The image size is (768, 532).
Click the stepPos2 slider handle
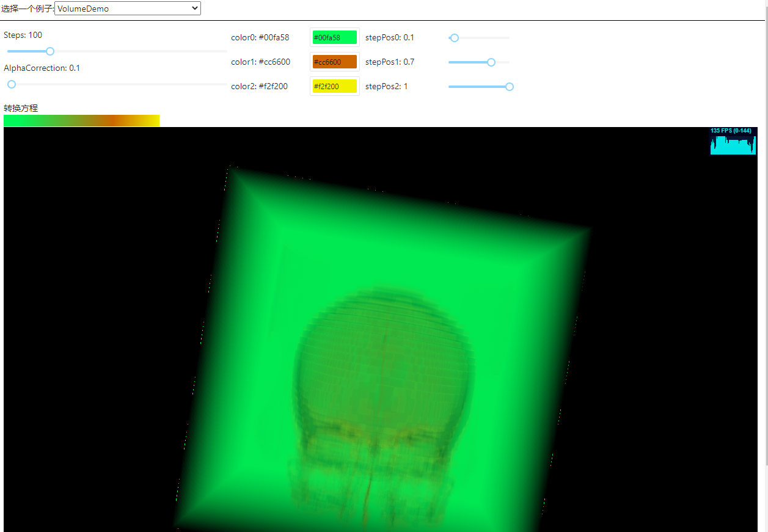click(x=509, y=87)
